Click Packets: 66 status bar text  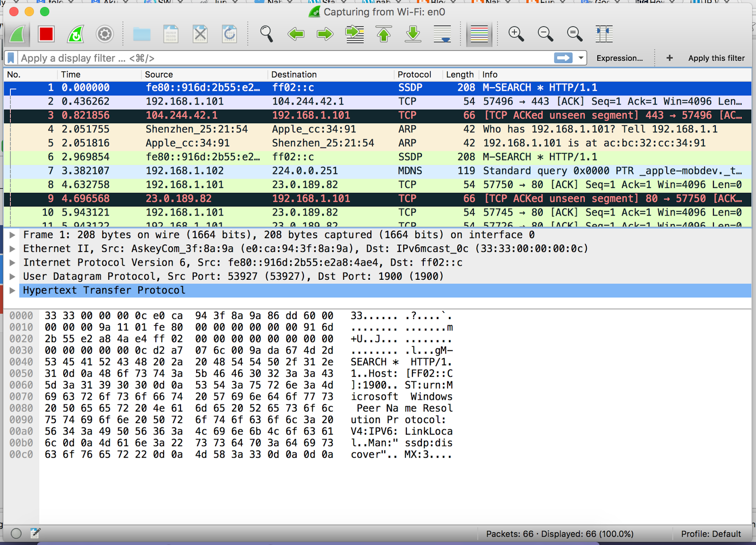tap(510, 534)
